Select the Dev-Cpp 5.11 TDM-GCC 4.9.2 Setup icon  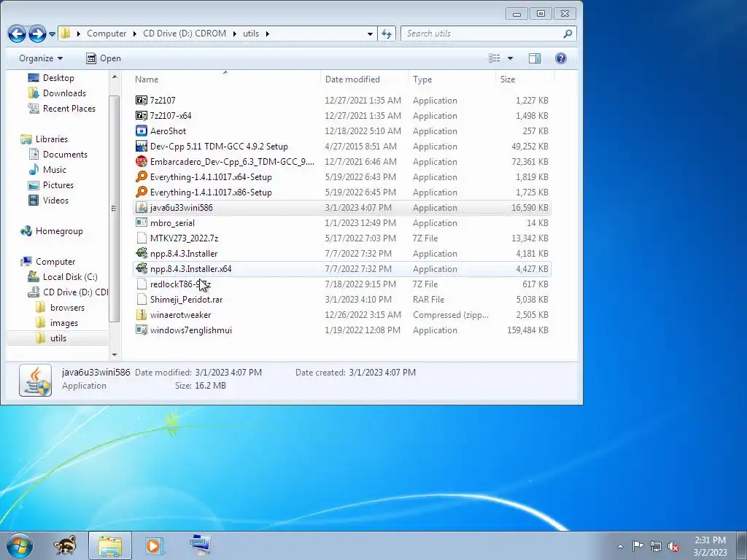point(141,146)
